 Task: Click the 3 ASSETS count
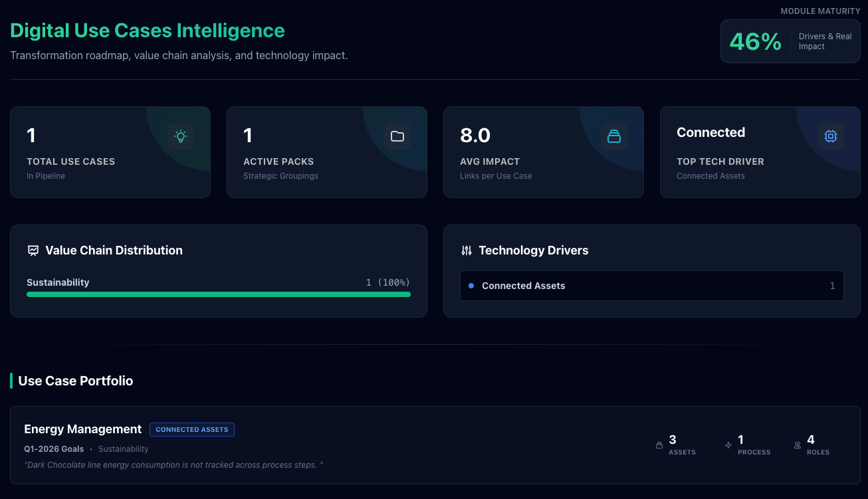tap(682, 445)
